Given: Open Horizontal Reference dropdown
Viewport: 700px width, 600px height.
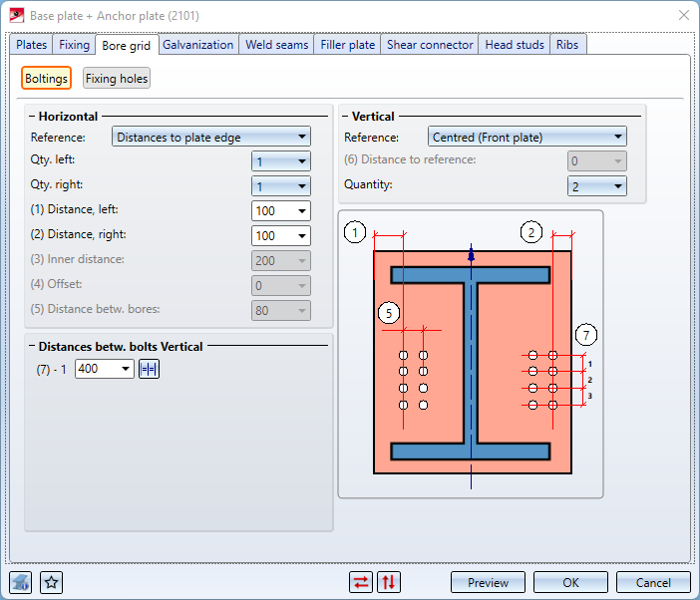Looking at the screenshot, I should point(210,138).
